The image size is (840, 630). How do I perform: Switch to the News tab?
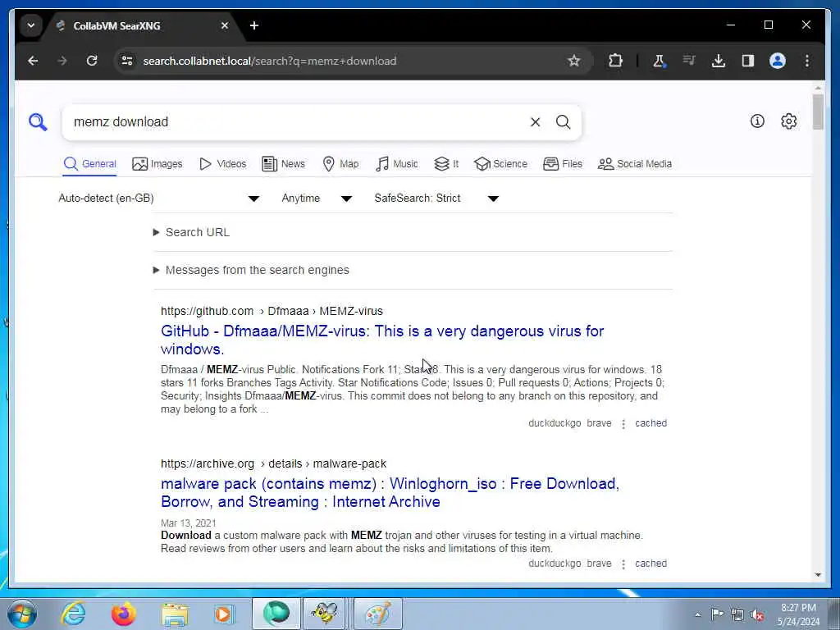pos(283,164)
